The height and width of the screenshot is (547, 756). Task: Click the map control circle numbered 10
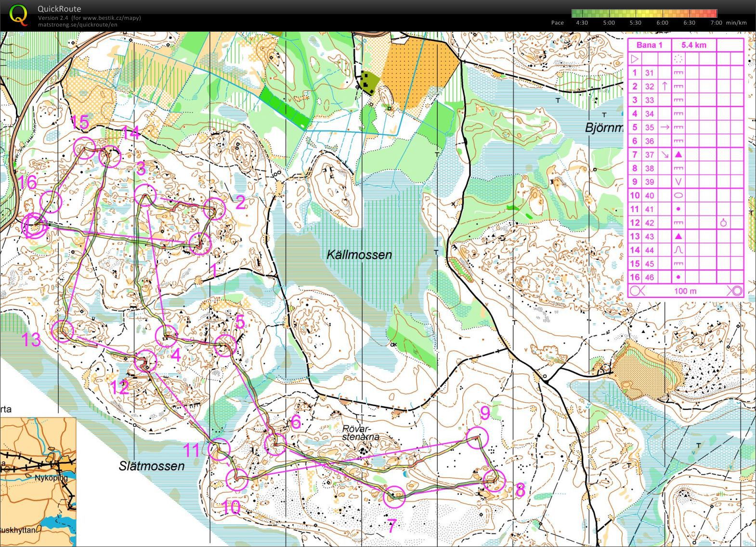(237, 480)
